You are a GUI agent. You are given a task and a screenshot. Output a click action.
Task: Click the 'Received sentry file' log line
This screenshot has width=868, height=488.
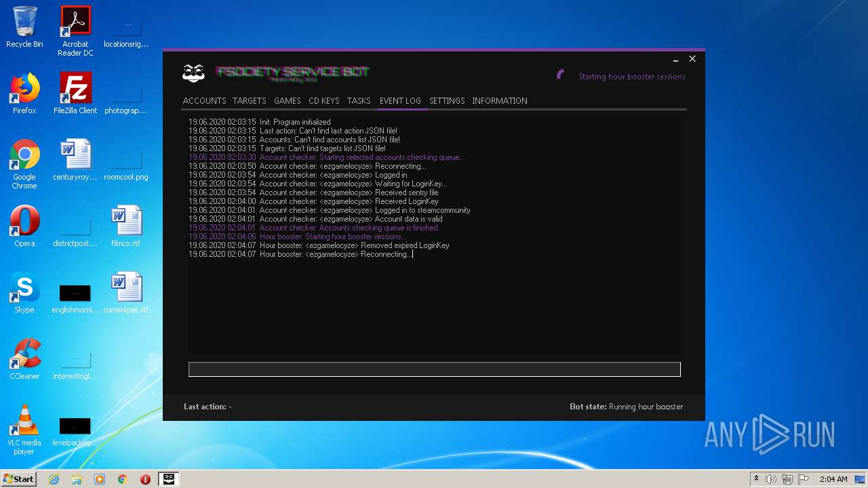[313, 192]
